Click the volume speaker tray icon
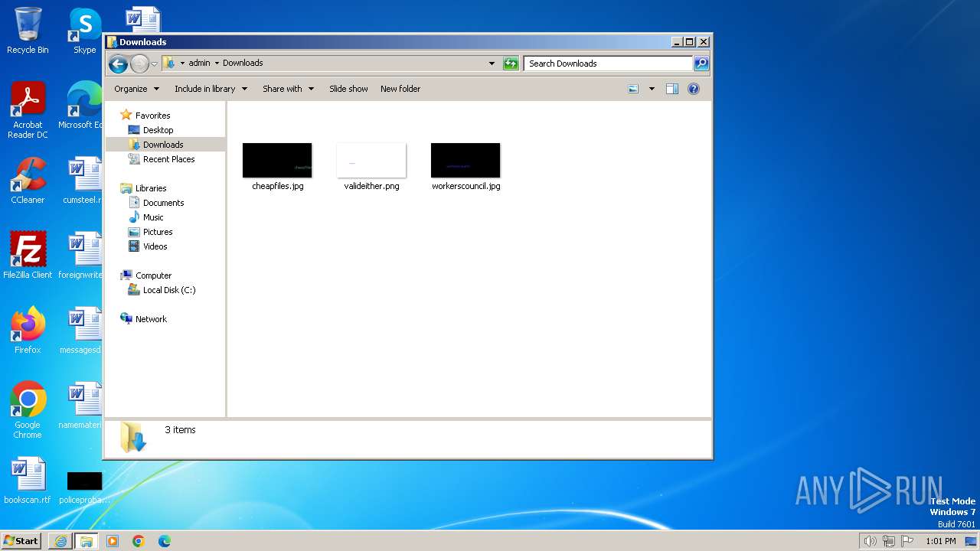This screenshot has height=551, width=980. tap(870, 541)
